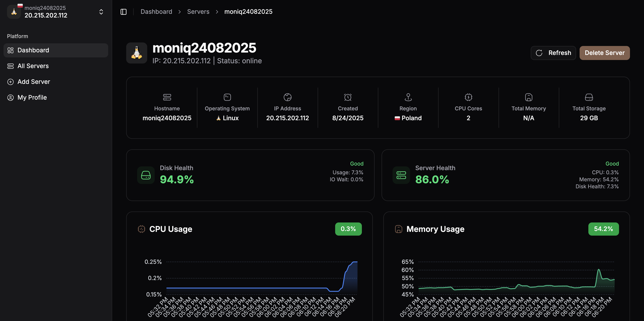Image resolution: width=644 pixels, height=321 pixels.
Task: Click the Memory Usage icon
Action: [398, 229]
